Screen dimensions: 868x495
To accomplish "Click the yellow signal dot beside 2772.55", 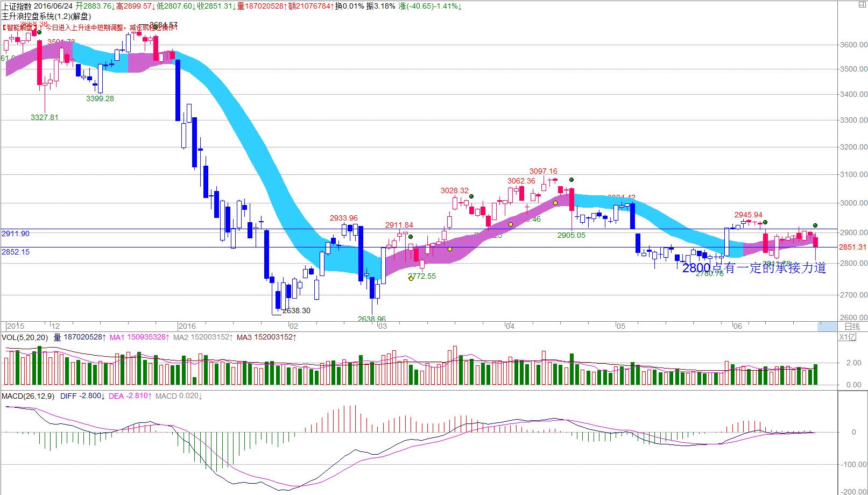I will click(410, 278).
